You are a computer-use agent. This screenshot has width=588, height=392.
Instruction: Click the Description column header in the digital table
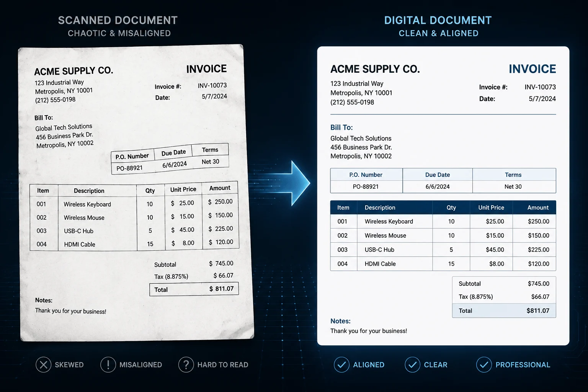coord(380,207)
